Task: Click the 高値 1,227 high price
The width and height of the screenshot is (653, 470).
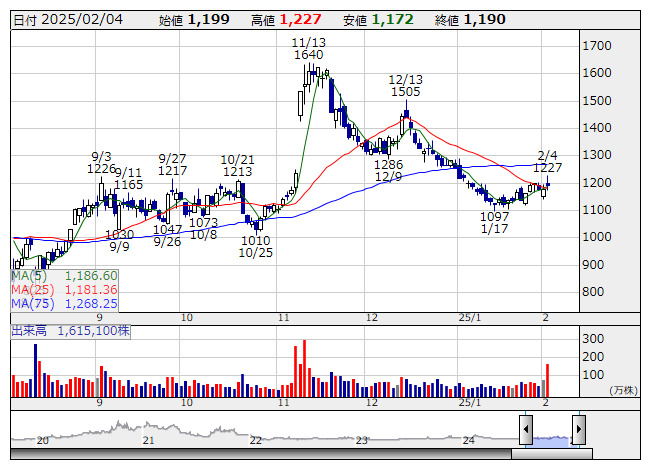Action: (x=286, y=20)
